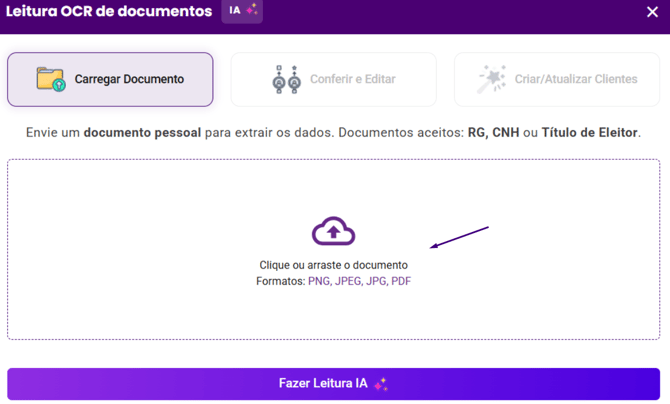
Task: Click the sparkle icon on Fazer Leitura IA
Action: (x=381, y=384)
